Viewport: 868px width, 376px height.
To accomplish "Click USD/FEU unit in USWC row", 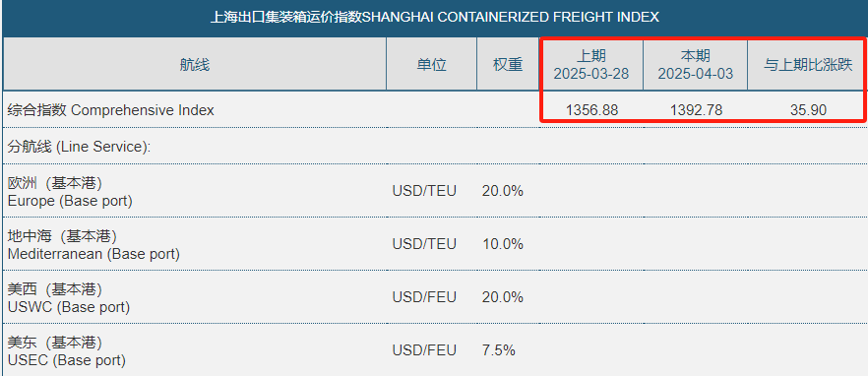I will (x=424, y=297).
